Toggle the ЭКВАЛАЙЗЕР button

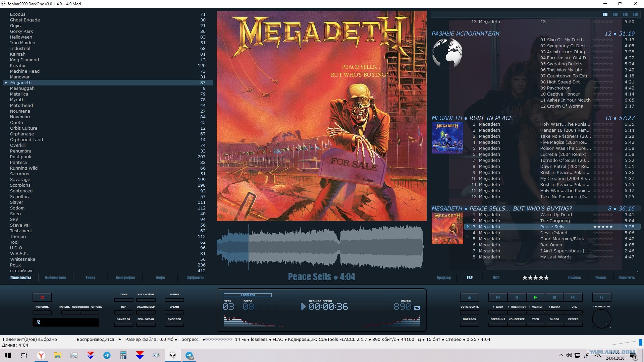[146, 312]
